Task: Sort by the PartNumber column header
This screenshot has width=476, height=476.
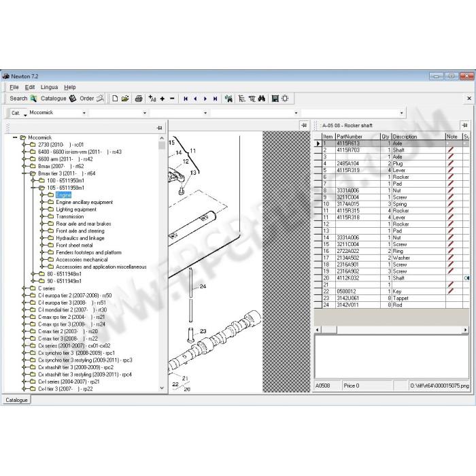Action: [358, 137]
